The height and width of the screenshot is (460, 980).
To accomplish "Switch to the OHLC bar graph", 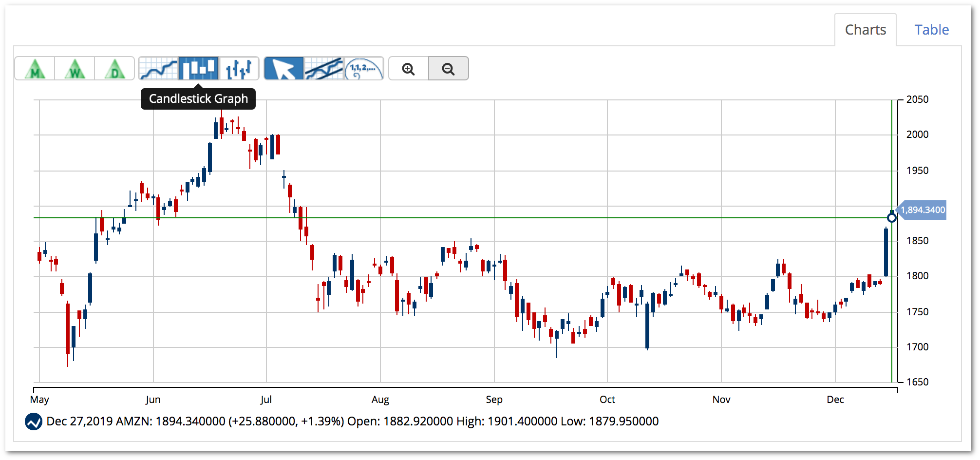I will (x=239, y=68).
